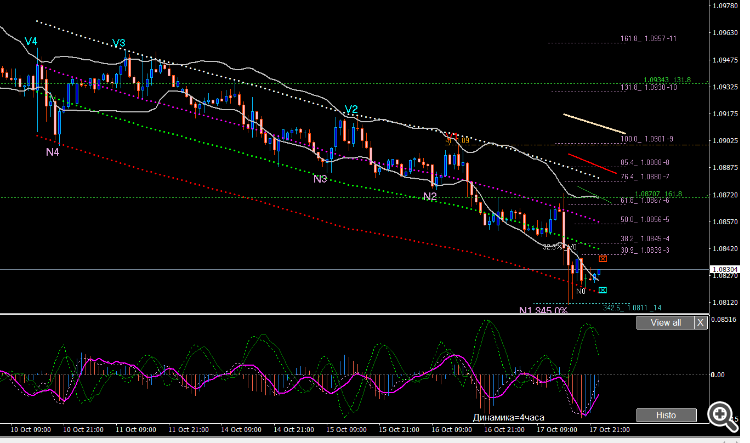750x443 pixels.
Task: Click time axis label 10 Oct 09:00
Action: click(31, 430)
